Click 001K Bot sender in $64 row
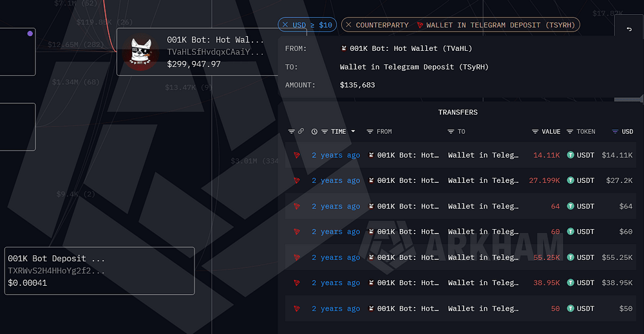 click(404, 207)
